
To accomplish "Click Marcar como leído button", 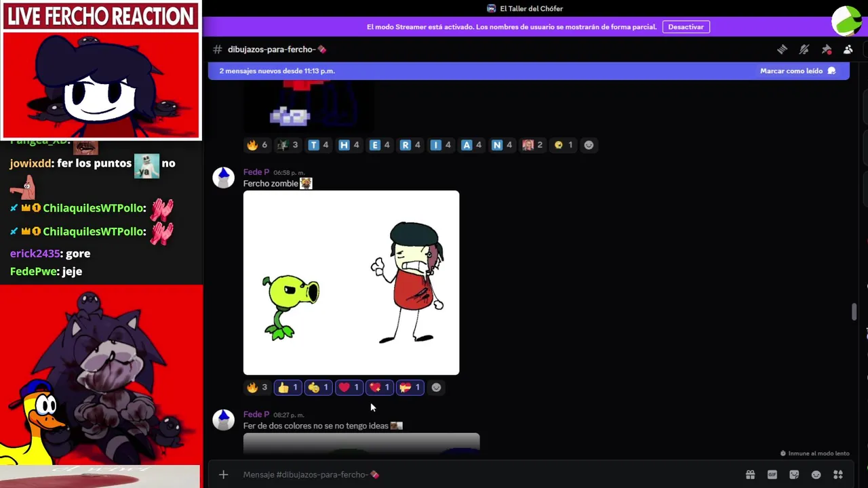I will pos(797,71).
